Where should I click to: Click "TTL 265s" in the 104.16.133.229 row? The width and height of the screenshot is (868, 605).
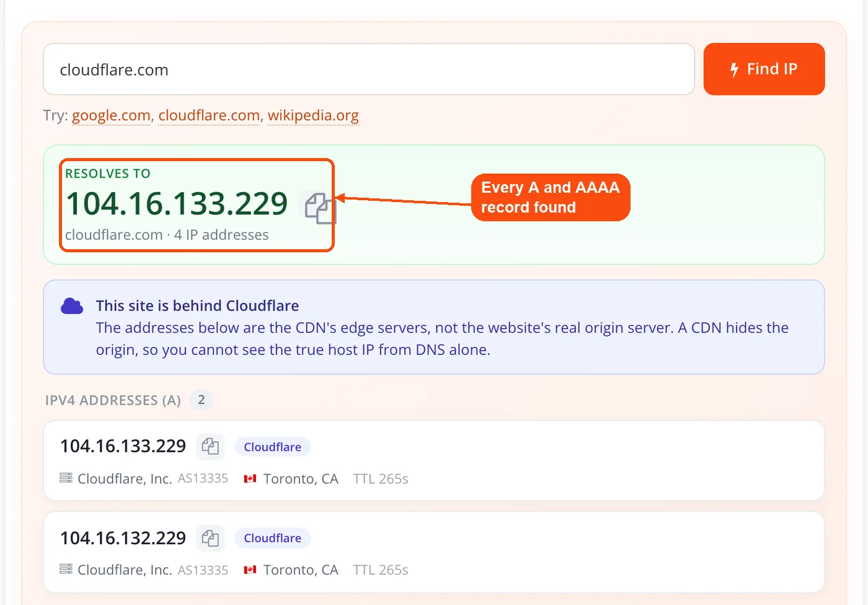[381, 479]
